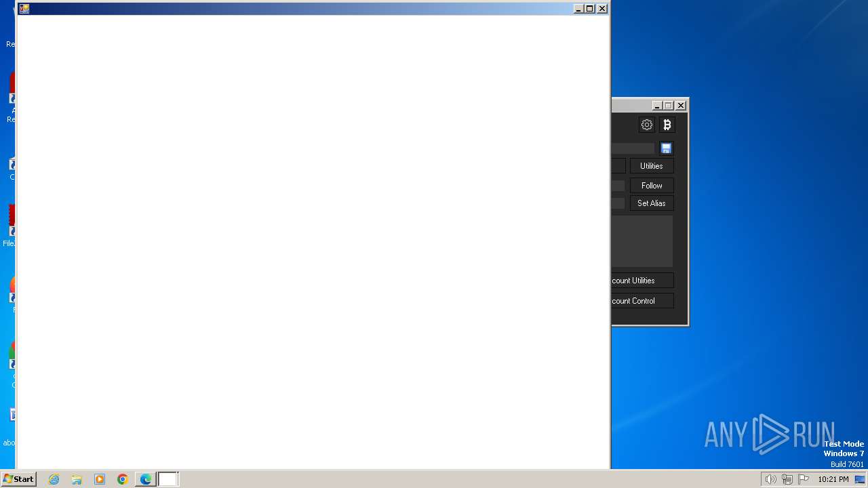Screen dimensions: 868x488
Task: Click the network tray icon
Action: click(787, 479)
